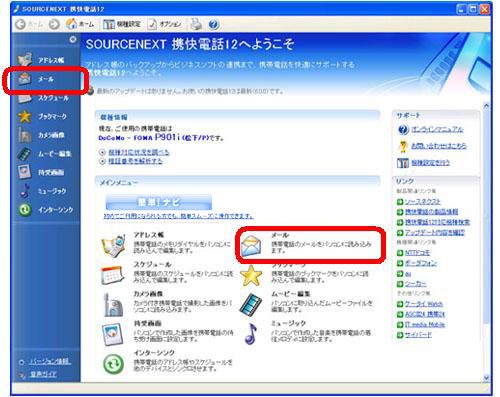
Task: Open ミュージック note icon in main menu
Action: click(251, 334)
